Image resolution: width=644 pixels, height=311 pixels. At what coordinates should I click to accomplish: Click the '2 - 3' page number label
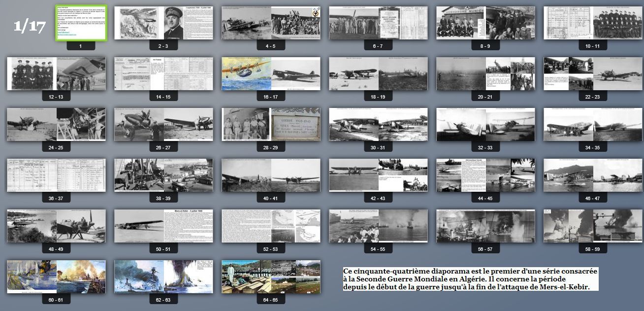163,46
